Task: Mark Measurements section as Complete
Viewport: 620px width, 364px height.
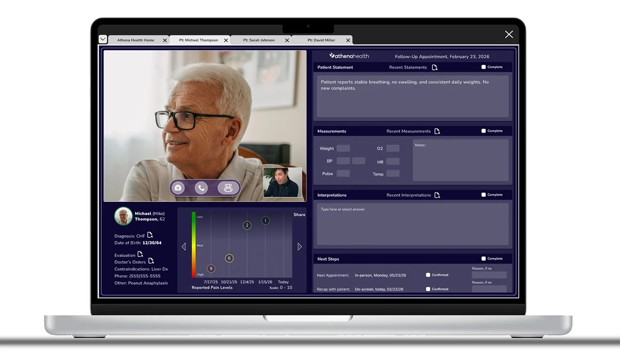Action: 483,131
